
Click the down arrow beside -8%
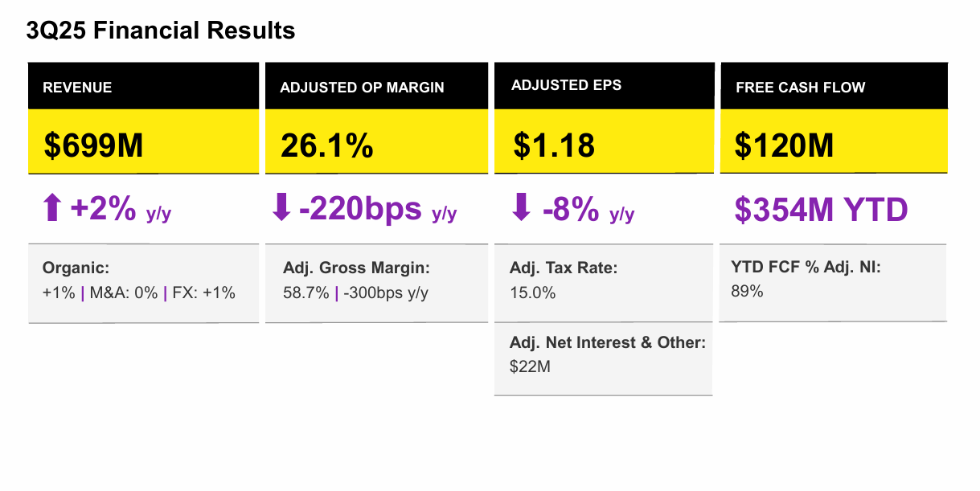point(521,208)
